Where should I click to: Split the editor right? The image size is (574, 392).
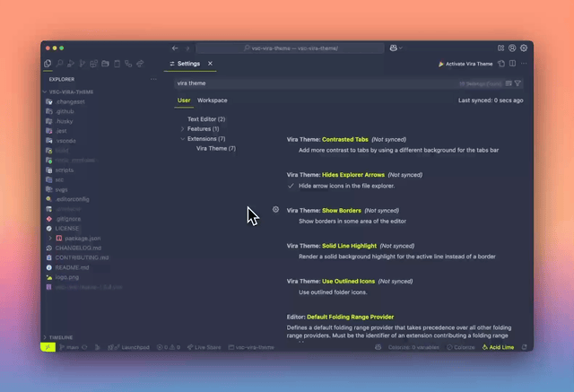pyautogui.click(x=512, y=64)
